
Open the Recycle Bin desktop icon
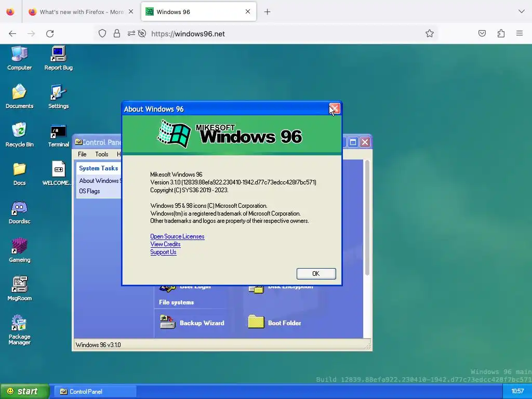coord(19,135)
